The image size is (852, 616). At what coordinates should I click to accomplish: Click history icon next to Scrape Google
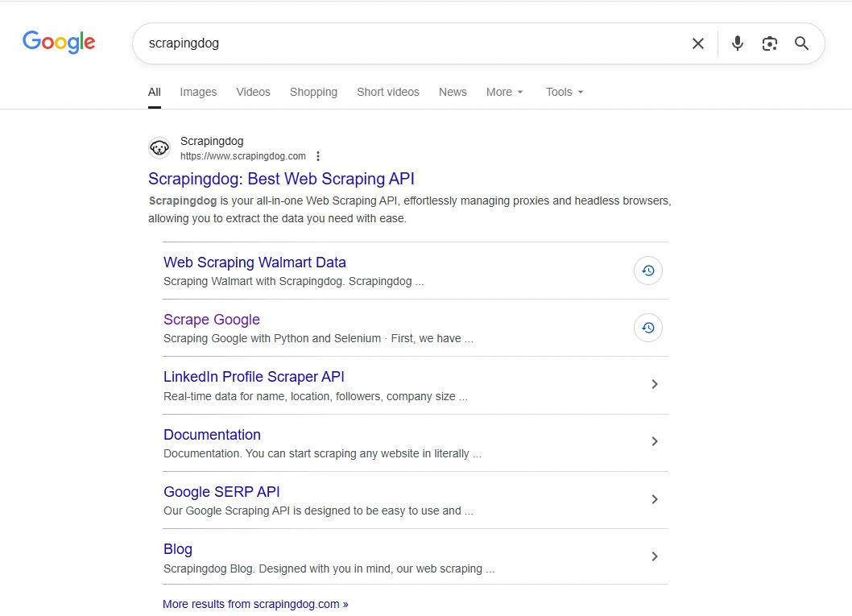click(648, 328)
